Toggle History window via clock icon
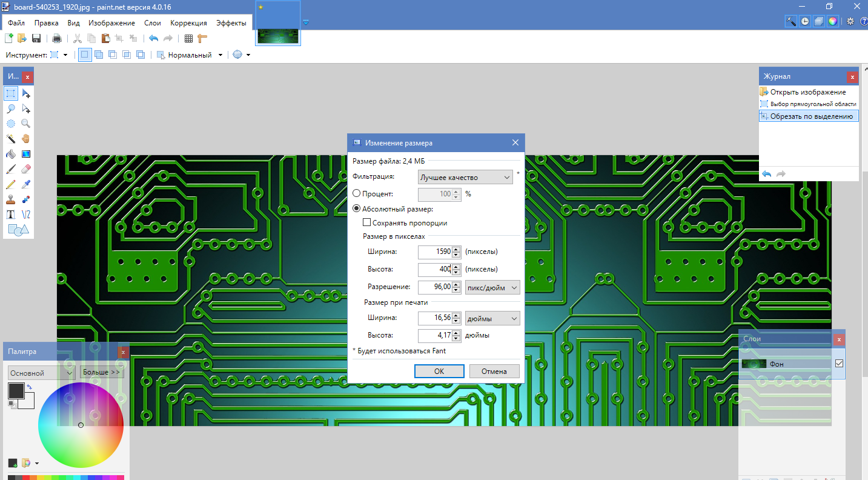Screen dimensions: 868x480 click(805, 21)
